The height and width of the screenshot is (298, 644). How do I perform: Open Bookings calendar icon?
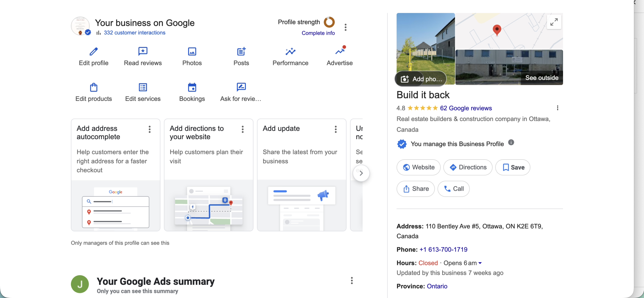[192, 87]
